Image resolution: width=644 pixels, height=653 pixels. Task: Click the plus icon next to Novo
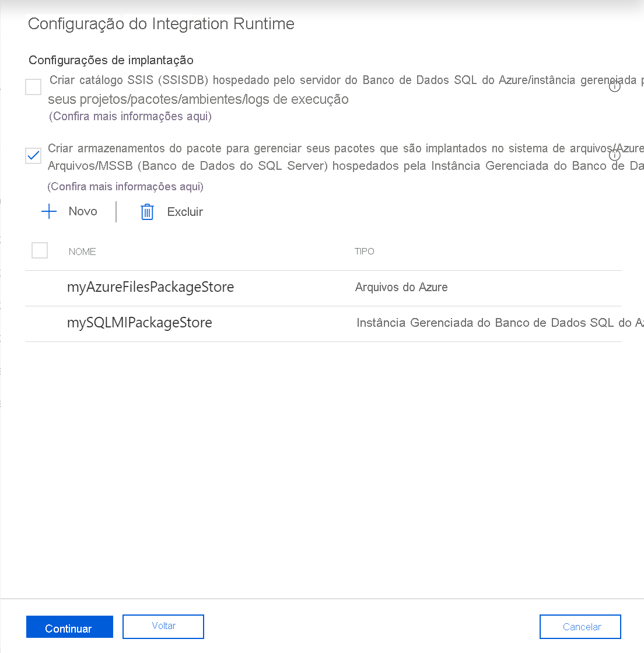[49, 211]
